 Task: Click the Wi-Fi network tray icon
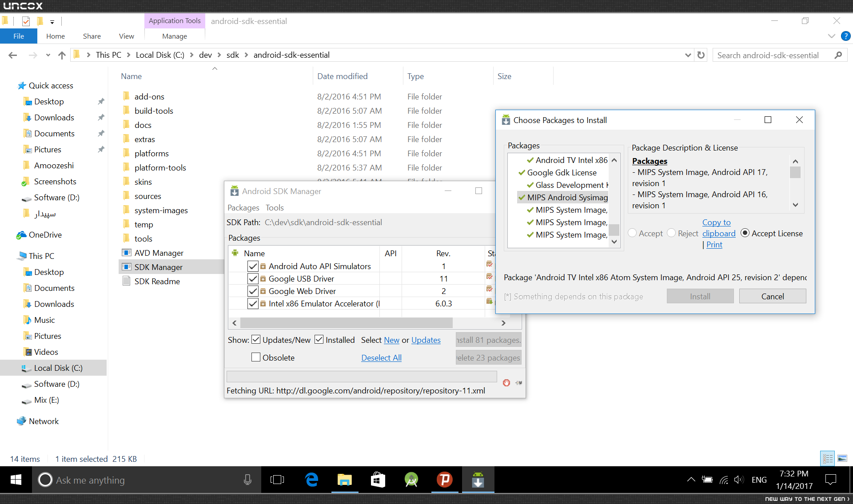724,480
